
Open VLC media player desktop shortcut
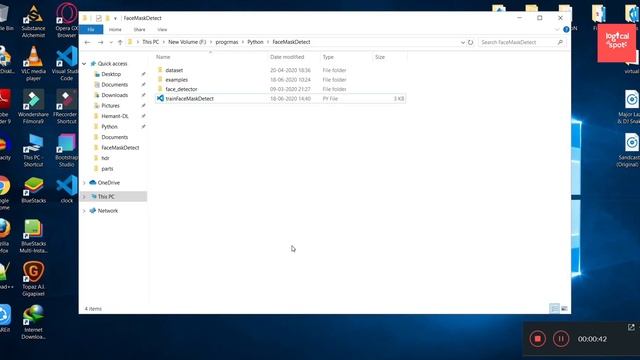point(33,63)
